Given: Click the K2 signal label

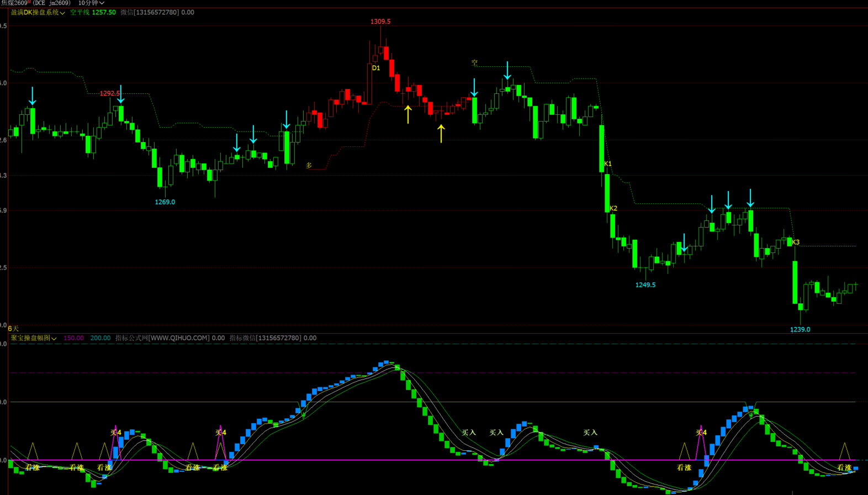Looking at the screenshot, I should [613, 208].
